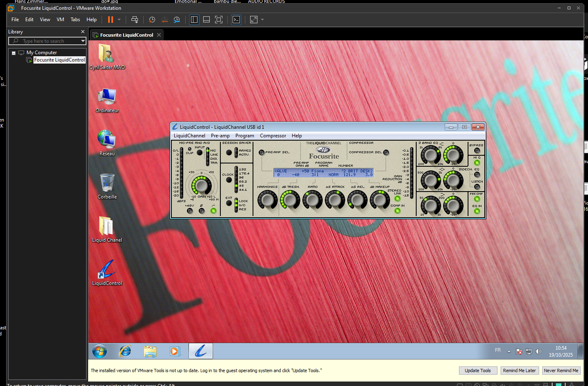The width and height of the screenshot is (588, 386).
Task: Click the volume speaker tray icon
Action: point(539,351)
